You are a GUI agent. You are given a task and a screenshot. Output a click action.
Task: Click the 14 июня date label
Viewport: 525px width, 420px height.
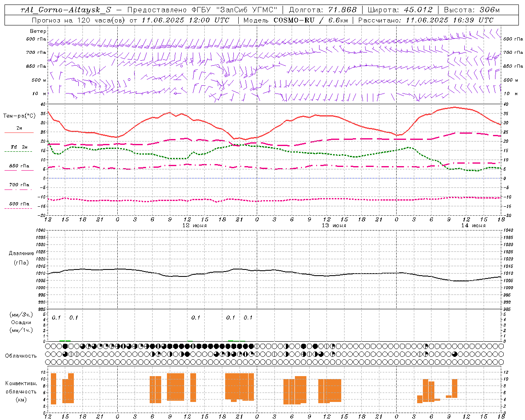473,226
